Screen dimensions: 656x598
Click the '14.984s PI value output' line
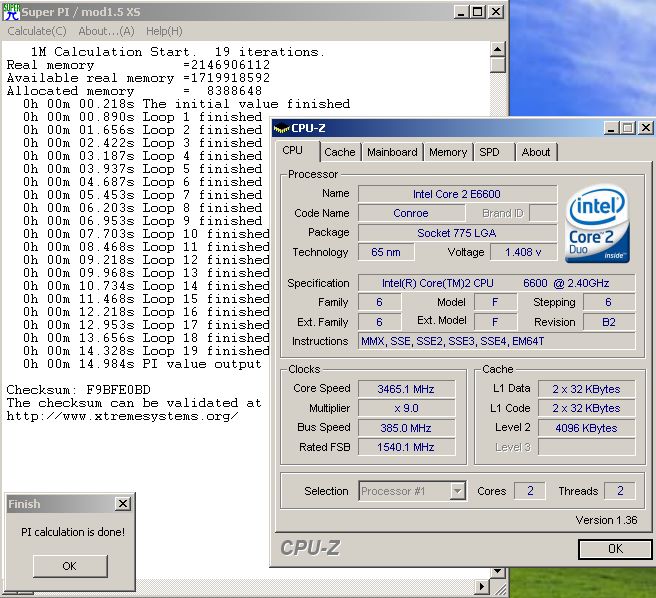pos(142,364)
